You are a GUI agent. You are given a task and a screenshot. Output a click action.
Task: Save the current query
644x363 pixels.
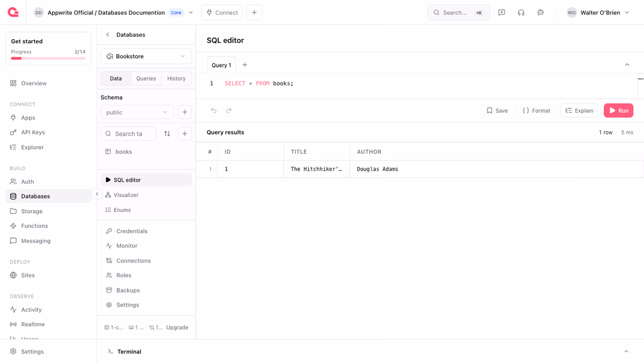(x=497, y=111)
